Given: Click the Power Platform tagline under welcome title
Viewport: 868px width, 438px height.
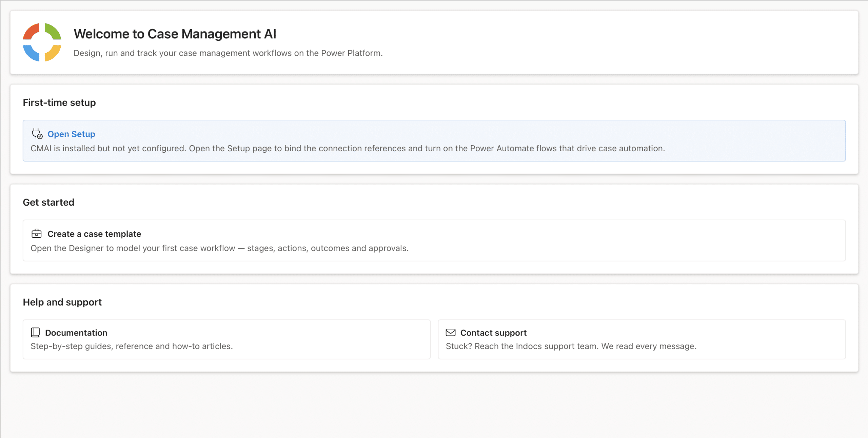Looking at the screenshot, I should point(228,53).
